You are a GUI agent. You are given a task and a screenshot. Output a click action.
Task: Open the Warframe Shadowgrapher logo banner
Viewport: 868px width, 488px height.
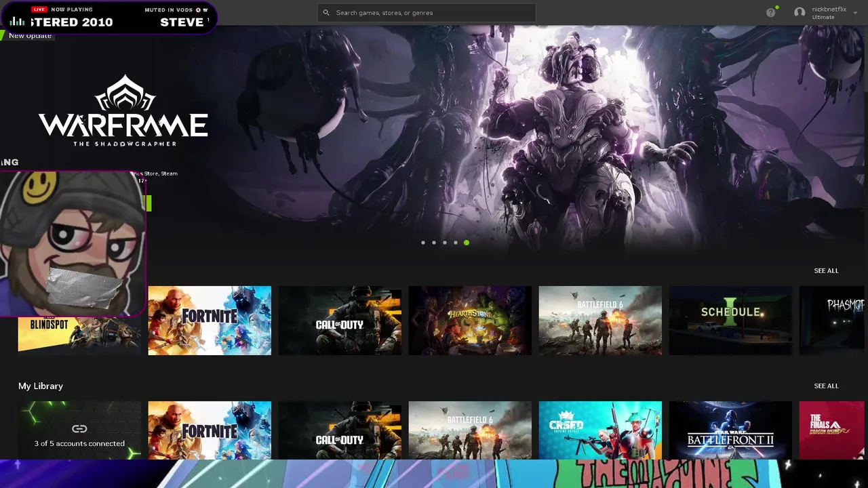tap(123, 110)
